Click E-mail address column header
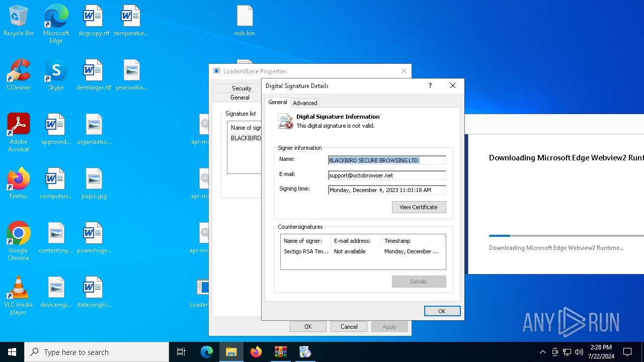 [356, 241]
